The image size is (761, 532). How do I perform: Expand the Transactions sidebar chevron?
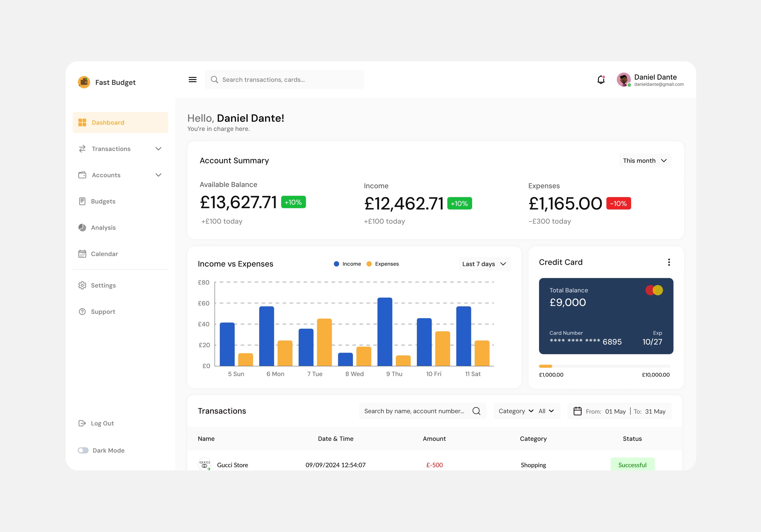coord(159,149)
